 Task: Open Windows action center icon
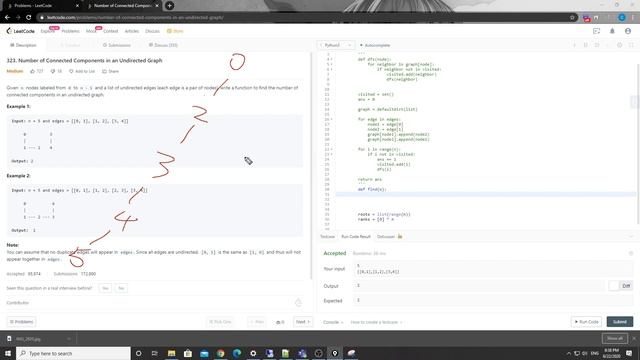629,353
